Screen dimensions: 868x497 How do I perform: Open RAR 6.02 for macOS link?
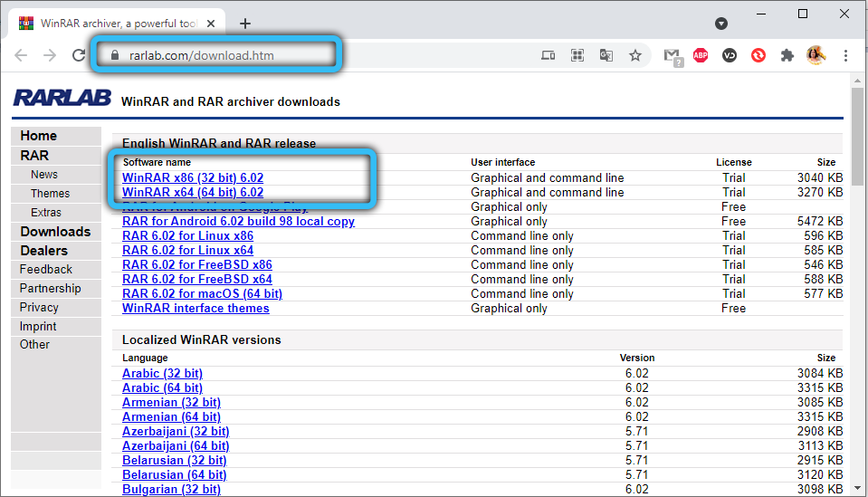click(x=202, y=294)
